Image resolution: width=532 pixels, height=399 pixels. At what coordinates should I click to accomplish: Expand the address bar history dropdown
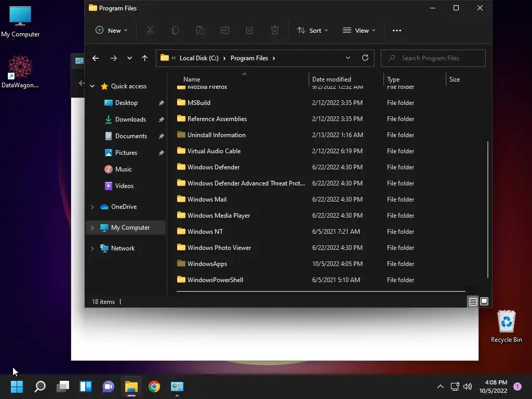[x=348, y=58]
